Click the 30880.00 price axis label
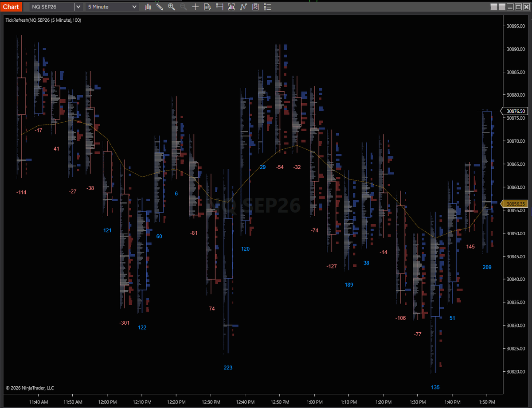The height and width of the screenshot is (408, 532). [516, 95]
